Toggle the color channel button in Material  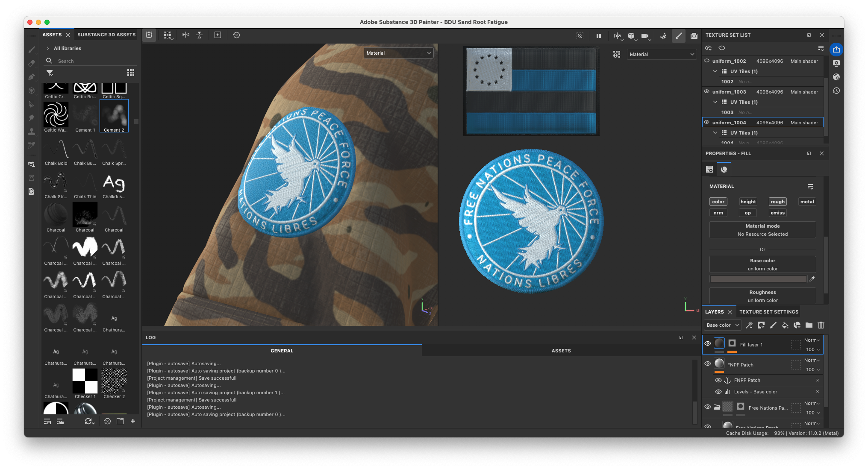718,202
